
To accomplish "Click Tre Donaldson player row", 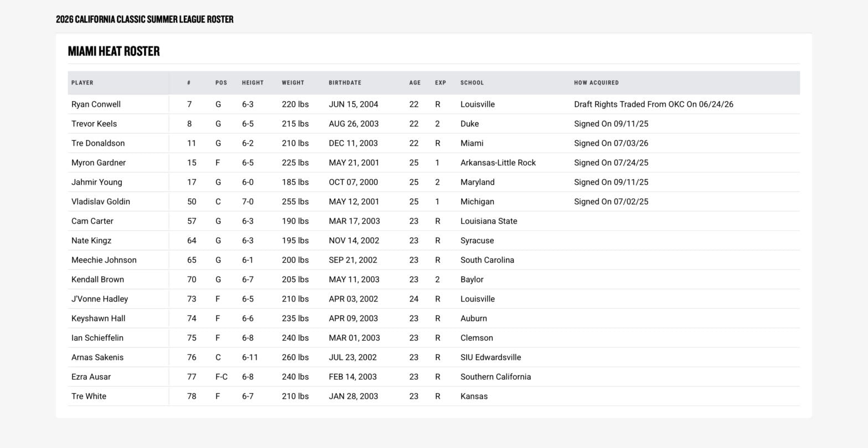I will pos(433,143).
